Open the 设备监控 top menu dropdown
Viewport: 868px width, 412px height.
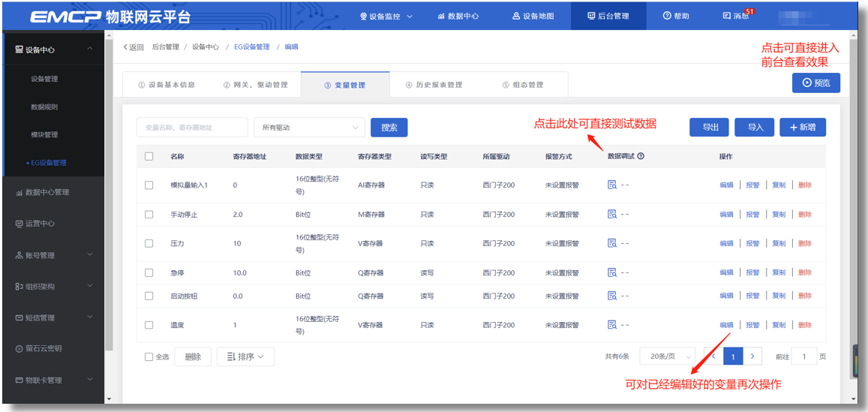(386, 16)
